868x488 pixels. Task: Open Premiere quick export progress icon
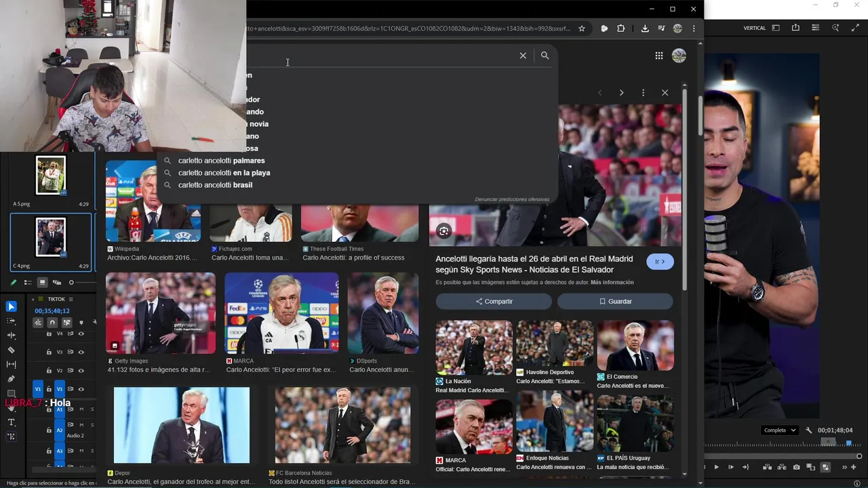tap(815, 28)
